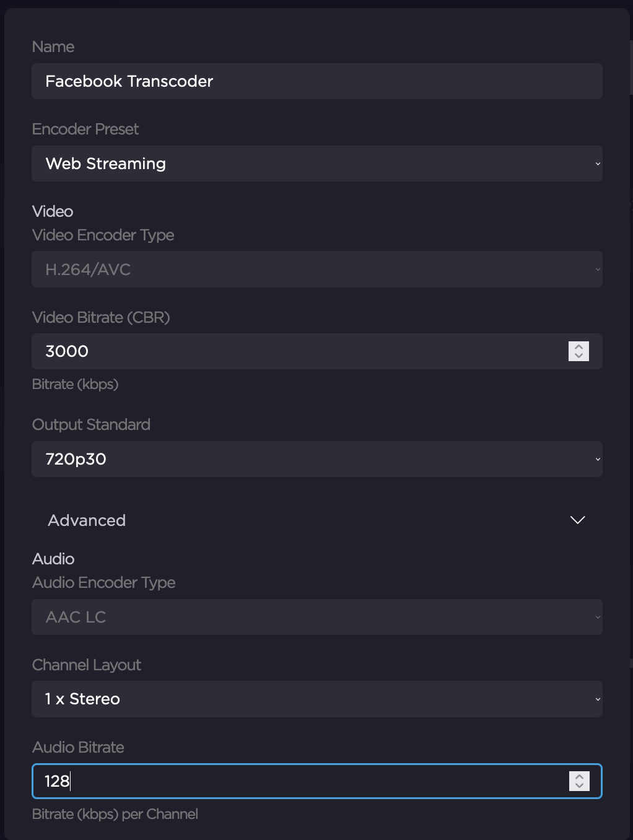633x840 pixels.
Task: Click the caret icon on Channel Layout
Action: 598,699
